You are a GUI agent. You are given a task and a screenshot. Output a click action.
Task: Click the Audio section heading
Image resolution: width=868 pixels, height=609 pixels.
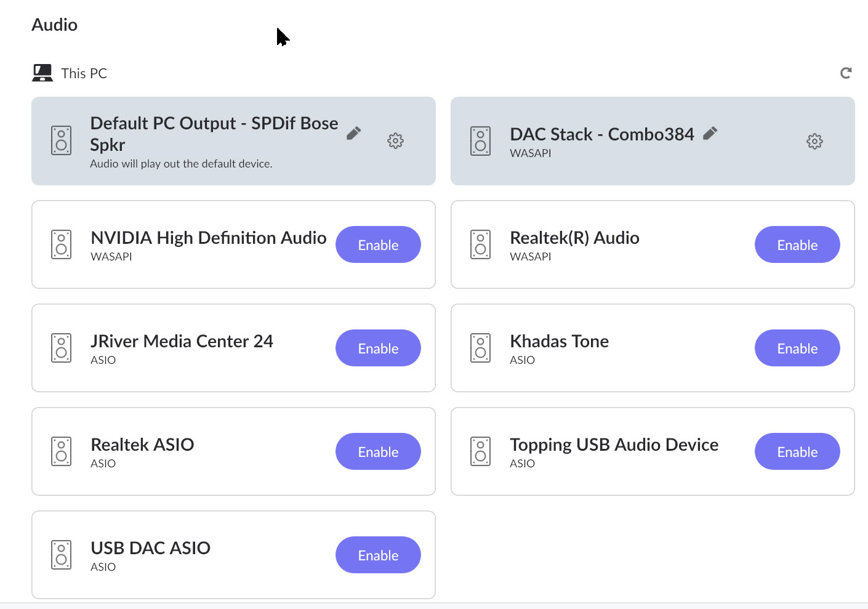click(54, 25)
